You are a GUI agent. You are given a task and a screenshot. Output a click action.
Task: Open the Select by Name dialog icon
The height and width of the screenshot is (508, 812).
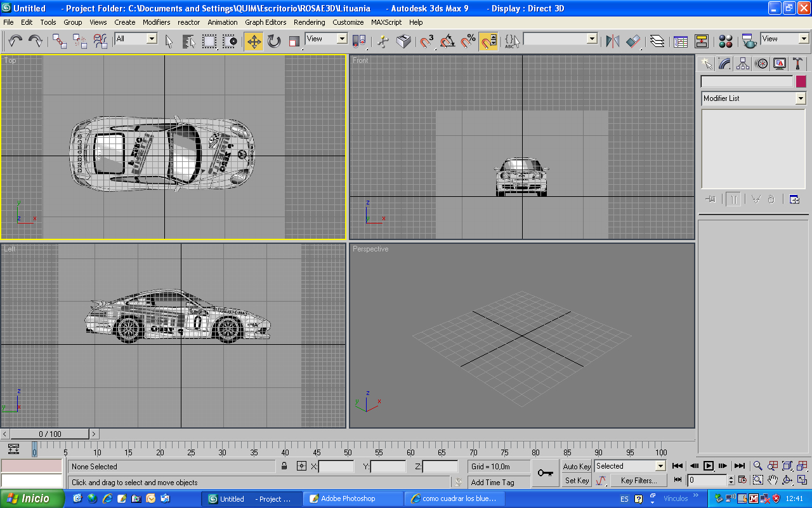coord(189,41)
